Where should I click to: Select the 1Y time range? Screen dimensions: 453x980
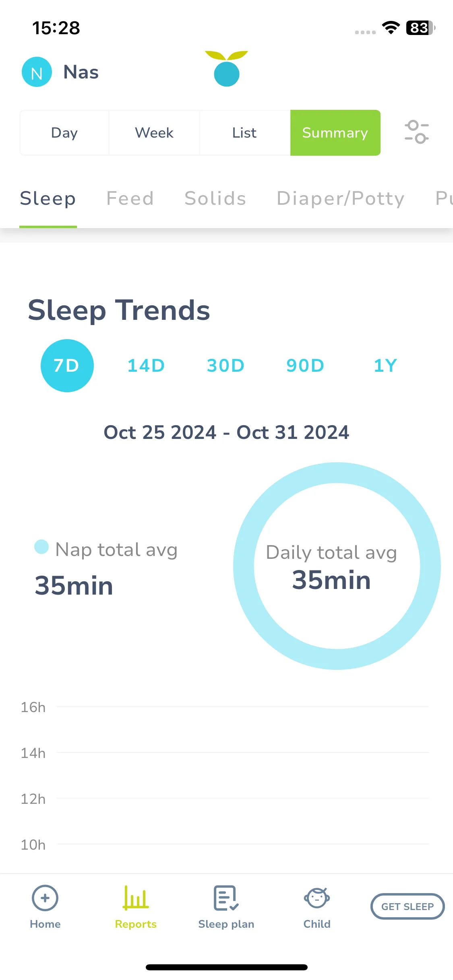pyautogui.click(x=385, y=366)
